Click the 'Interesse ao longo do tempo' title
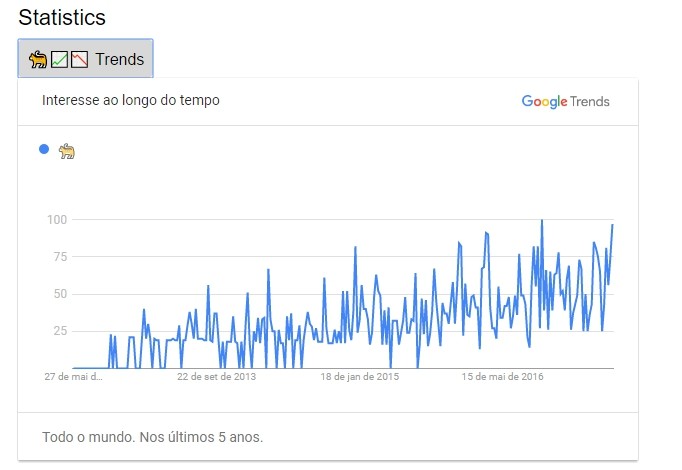 click(131, 100)
